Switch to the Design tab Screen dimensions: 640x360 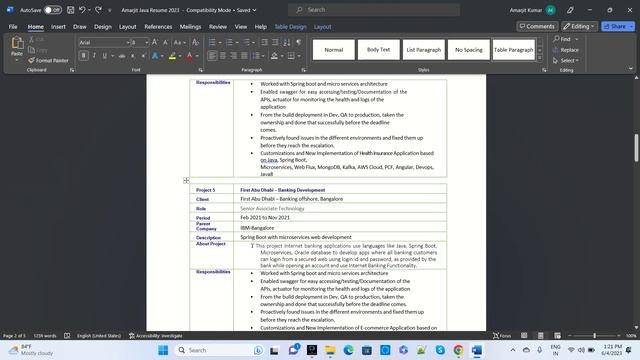click(103, 27)
